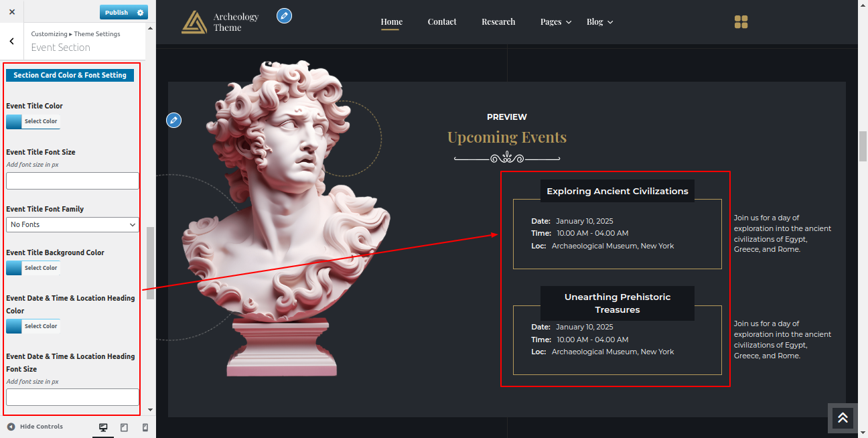868x438 pixels.
Task: Click the scroll-to-top double chevron button
Action: 843,418
